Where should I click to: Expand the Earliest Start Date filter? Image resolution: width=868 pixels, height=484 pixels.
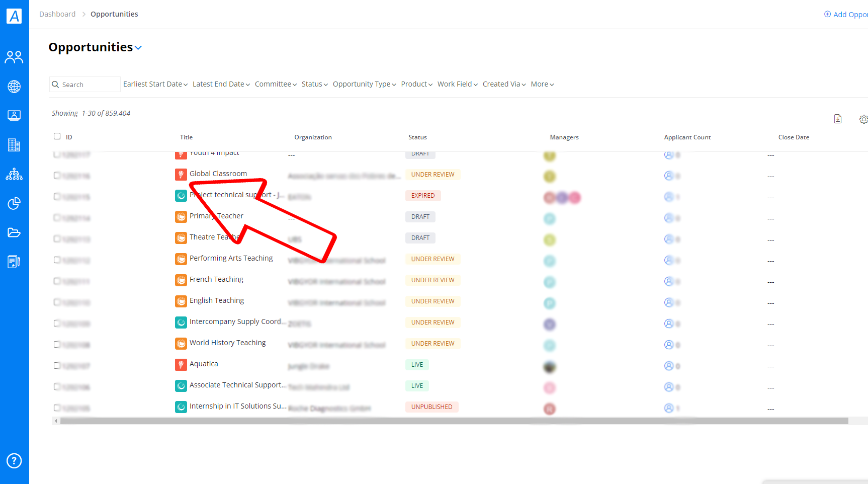pos(155,84)
